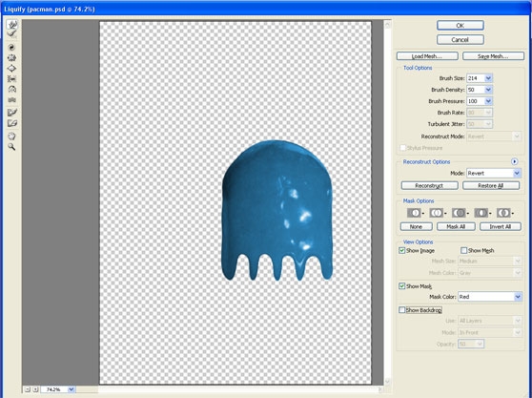Click the disabled Stylus Pressure checkbox
532x398 pixels.
[402, 148]
